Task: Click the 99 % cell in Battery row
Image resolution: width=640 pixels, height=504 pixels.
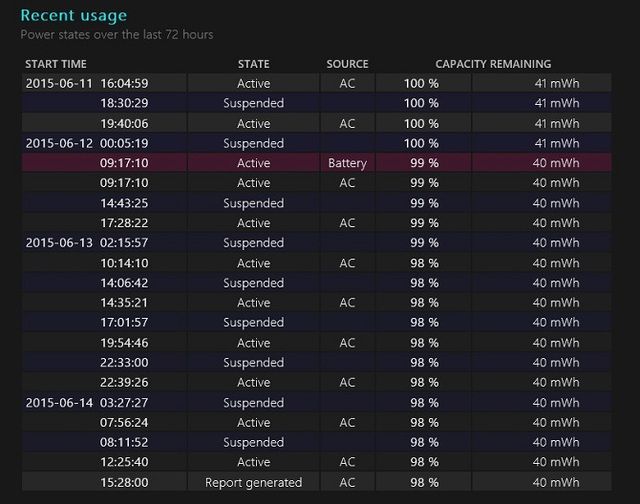Action: tap(424, 163)
